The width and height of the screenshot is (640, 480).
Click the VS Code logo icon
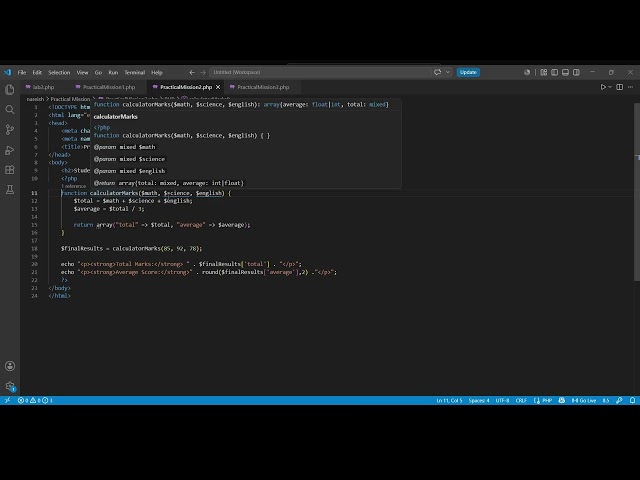(8, 72)
